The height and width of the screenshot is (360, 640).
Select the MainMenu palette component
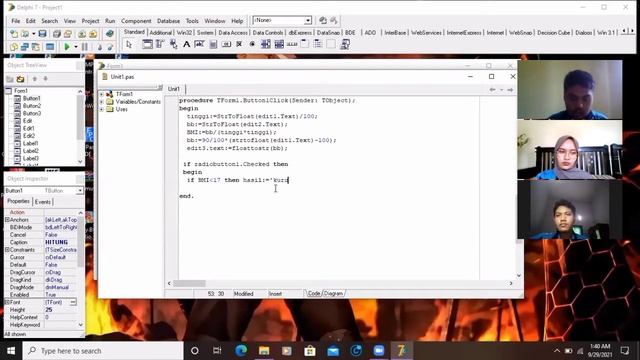160,44
